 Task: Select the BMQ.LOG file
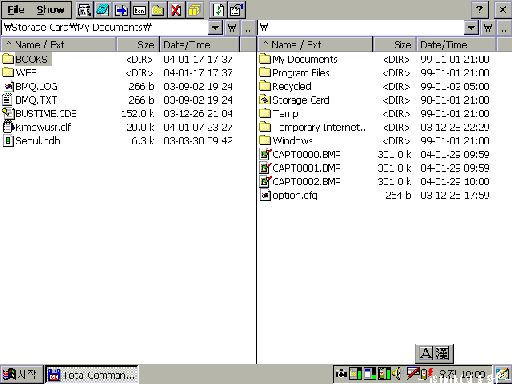pos(31,86)
